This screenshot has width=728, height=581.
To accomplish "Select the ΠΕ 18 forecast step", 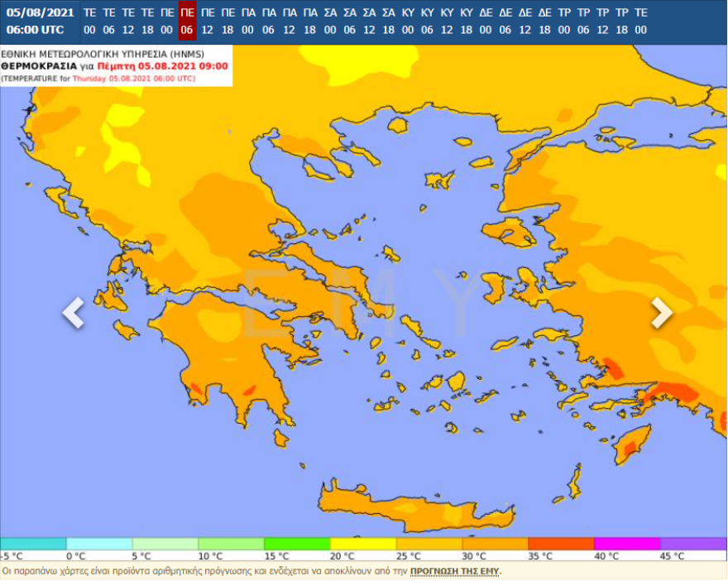I will (228, 22).
